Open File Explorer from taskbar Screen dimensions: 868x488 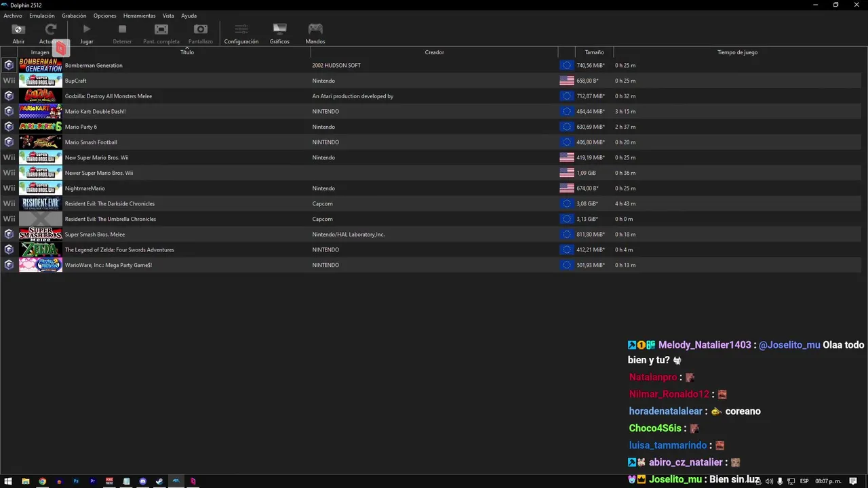(x=26, y=481)
